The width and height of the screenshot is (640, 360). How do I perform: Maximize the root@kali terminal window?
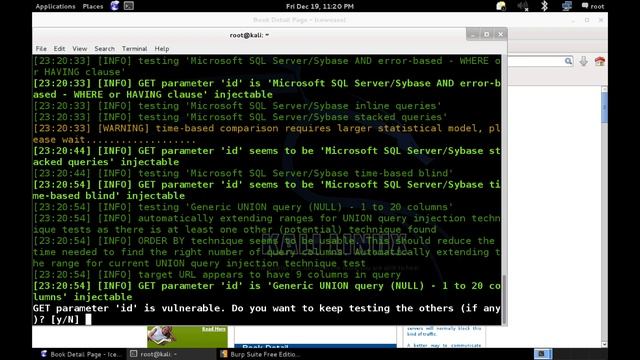coord(487,34)
